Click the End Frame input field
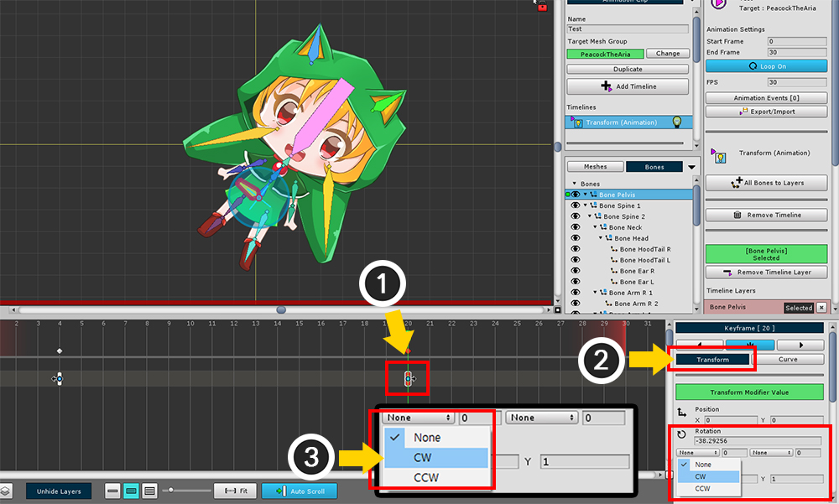Screen dimensions: 839x504 pos(797,53)
